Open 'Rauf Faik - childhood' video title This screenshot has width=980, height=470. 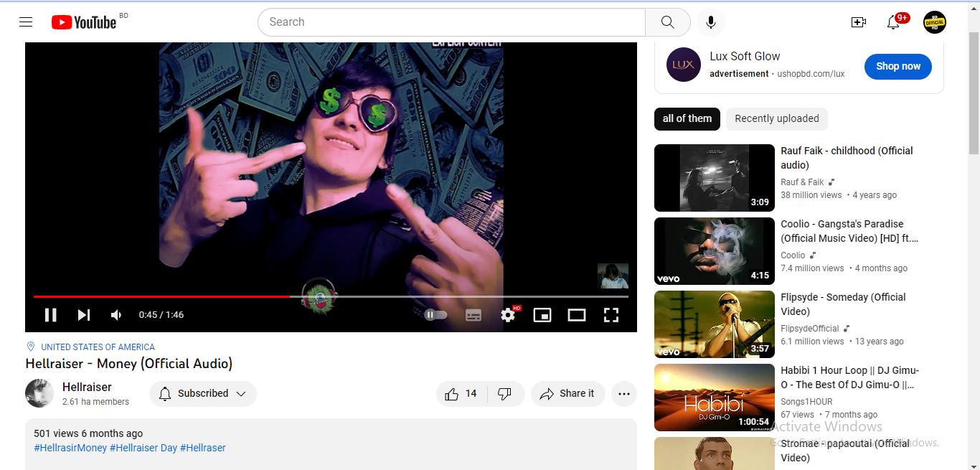pos(847,158)
